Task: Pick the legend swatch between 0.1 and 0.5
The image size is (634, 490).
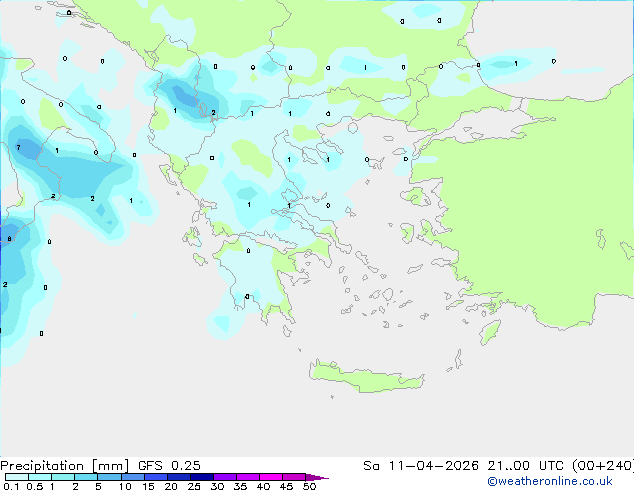Action: click(x=17, y=477)
